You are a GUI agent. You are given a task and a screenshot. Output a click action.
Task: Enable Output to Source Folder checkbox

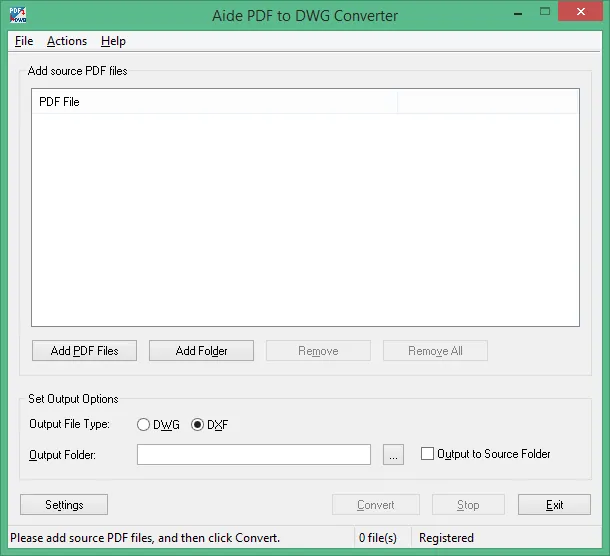coord(427,454)
